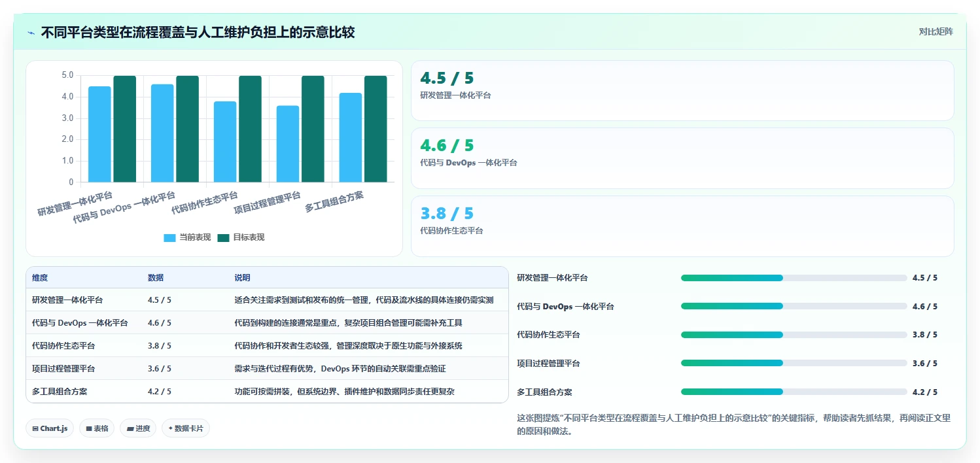The height and width of the screenshot is (463, 980).
Task: Click the summary paragraph starting 这张图提炼
Action: (733, 424)
